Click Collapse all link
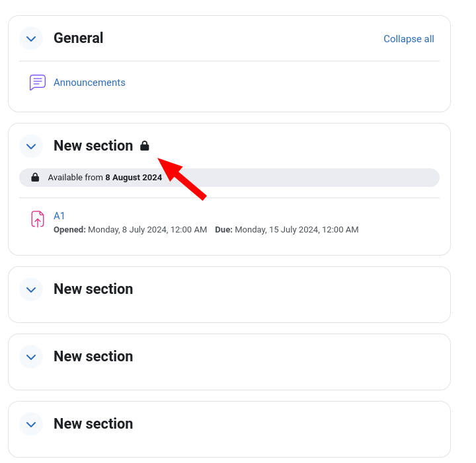The width and height of the screenshot is (476, 463). pos(409,39)
